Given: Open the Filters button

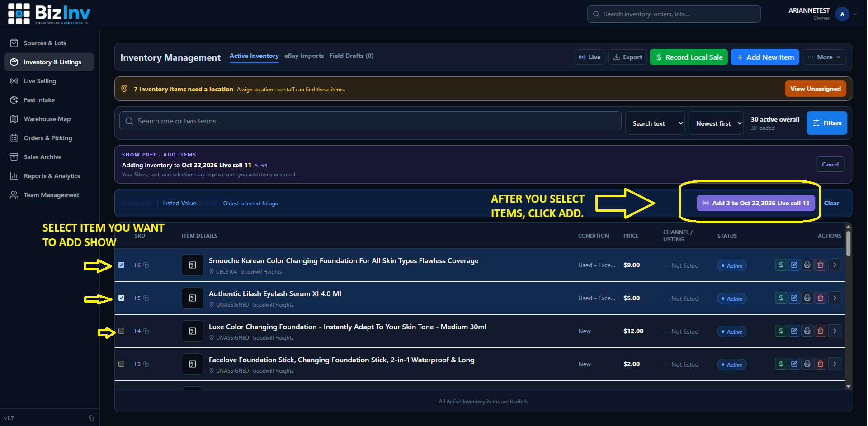Looking at the screenshot, I should pyautogui.click(x=827, y=123).
